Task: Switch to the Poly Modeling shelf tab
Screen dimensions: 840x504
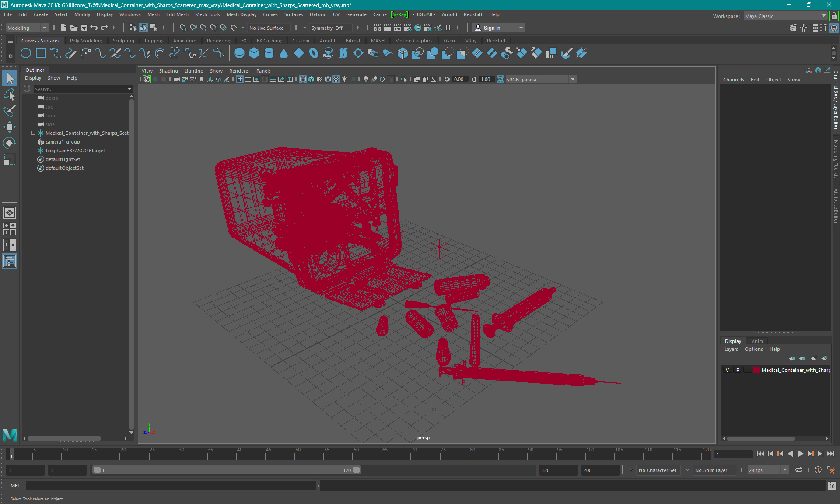Action: (86, 41)
